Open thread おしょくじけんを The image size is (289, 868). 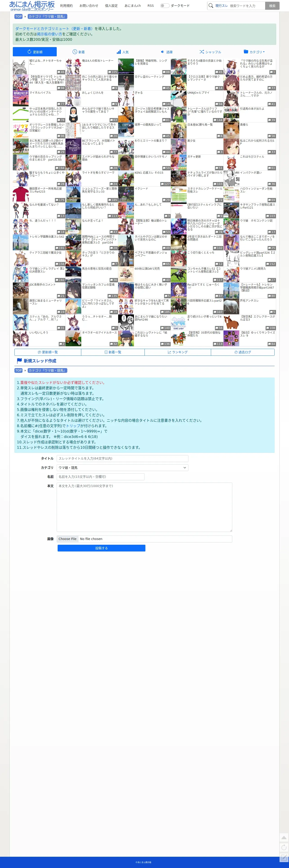[x=92, y=98]
